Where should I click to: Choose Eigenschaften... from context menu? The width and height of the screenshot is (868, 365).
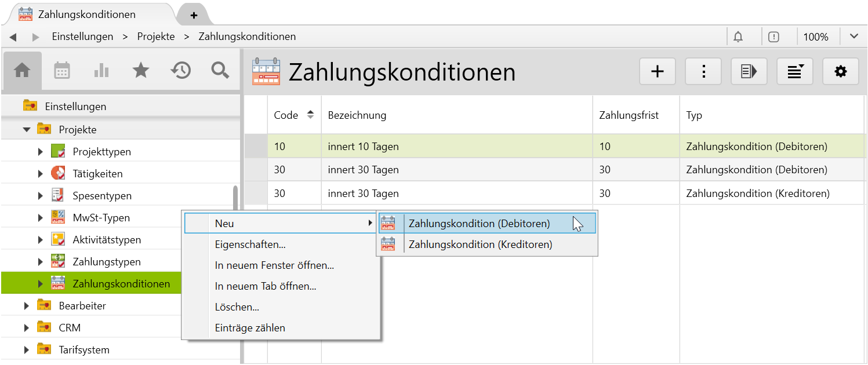coord(250,244)
